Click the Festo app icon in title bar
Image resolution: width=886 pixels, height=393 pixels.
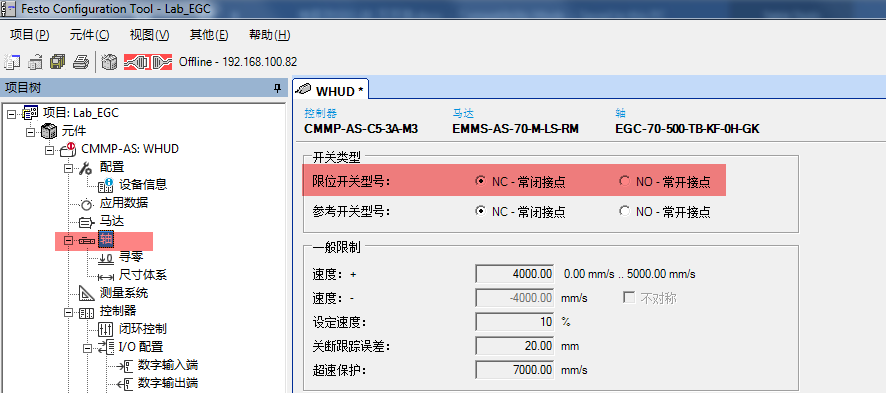(x=7, y=8)
